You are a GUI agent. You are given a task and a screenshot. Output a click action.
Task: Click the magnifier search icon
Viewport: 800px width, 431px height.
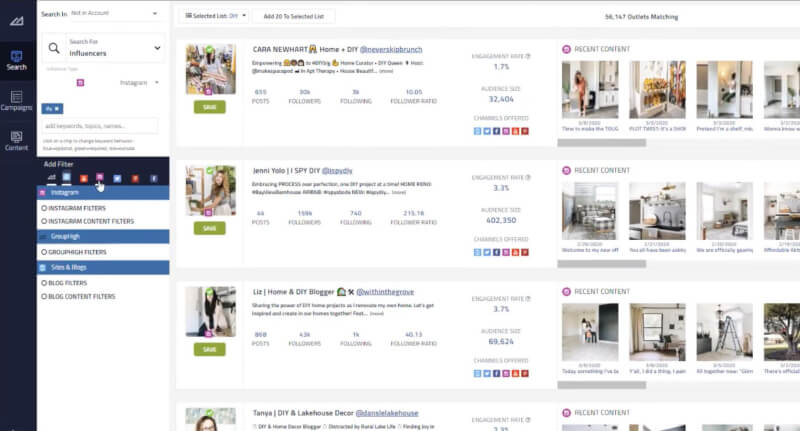click(54, 48)
